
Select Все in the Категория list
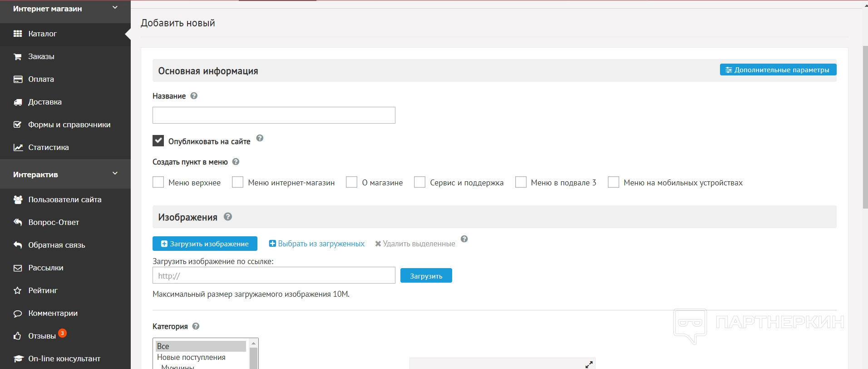pos(201,346)
